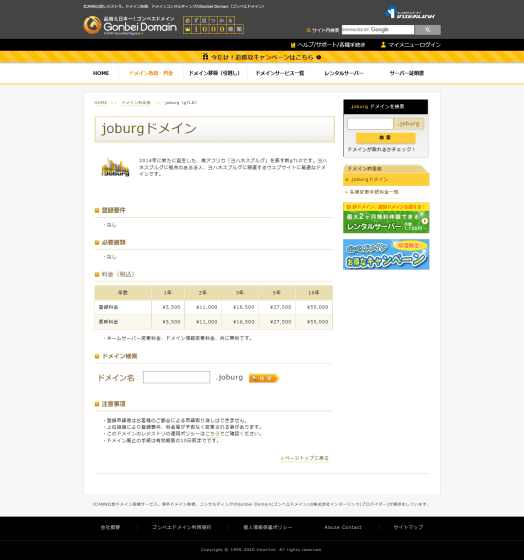Focus the sidebar joburg domain input field
524x560 pixels.
pyautogui.click(x=370, y=124)
